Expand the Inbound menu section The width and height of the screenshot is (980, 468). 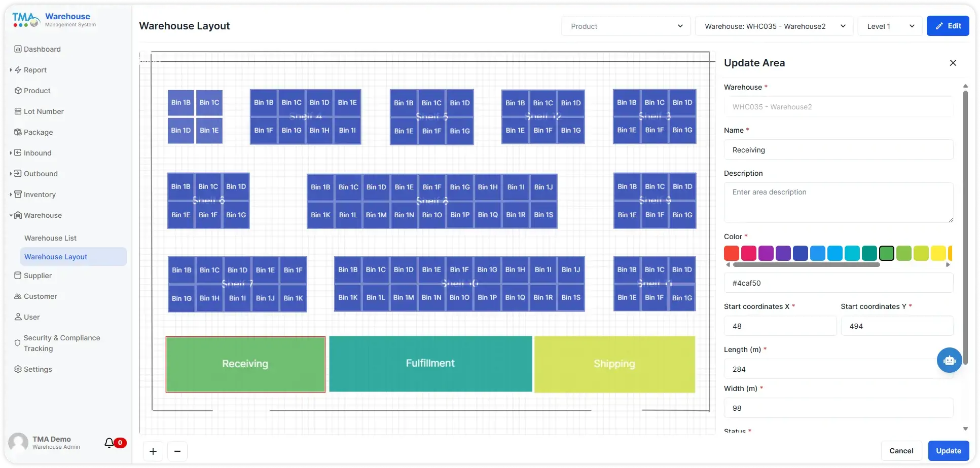(x=11, y=153)
